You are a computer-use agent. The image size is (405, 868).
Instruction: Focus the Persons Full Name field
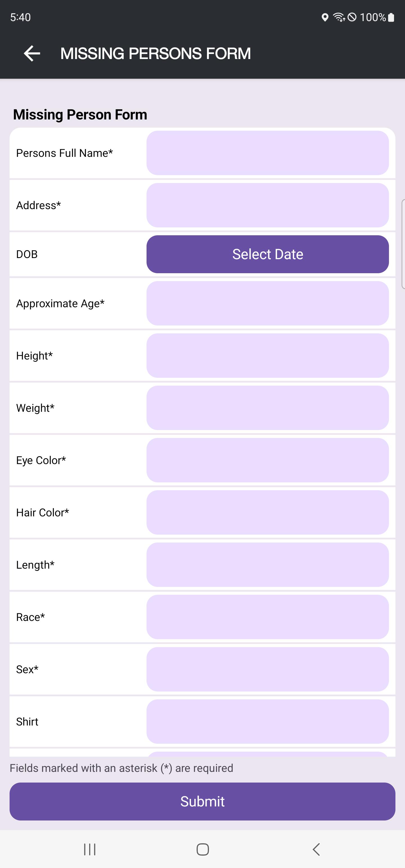[x=267, y=153]
